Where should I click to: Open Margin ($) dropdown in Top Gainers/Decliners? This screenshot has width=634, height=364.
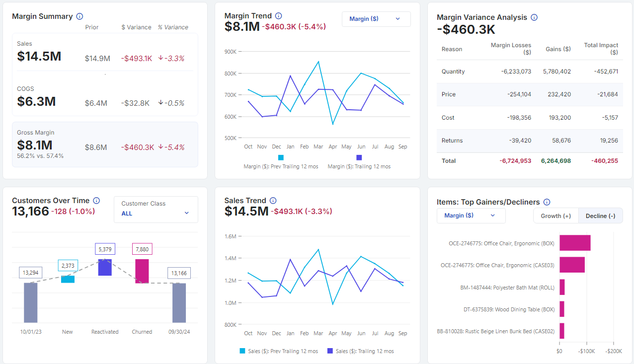[x=471, y=216]
